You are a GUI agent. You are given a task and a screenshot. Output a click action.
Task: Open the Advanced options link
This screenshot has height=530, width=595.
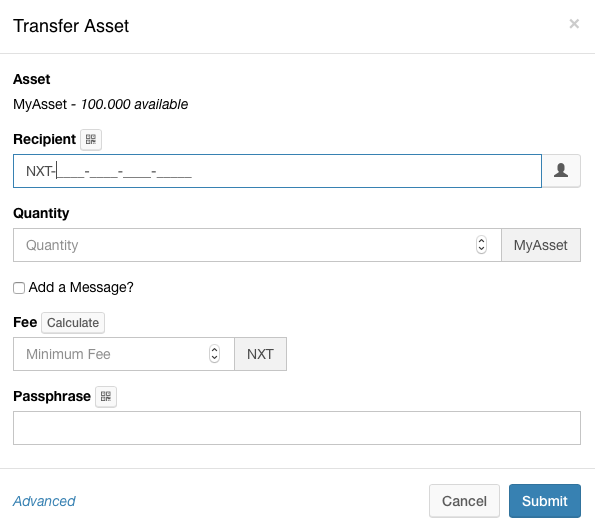point(44,501)
